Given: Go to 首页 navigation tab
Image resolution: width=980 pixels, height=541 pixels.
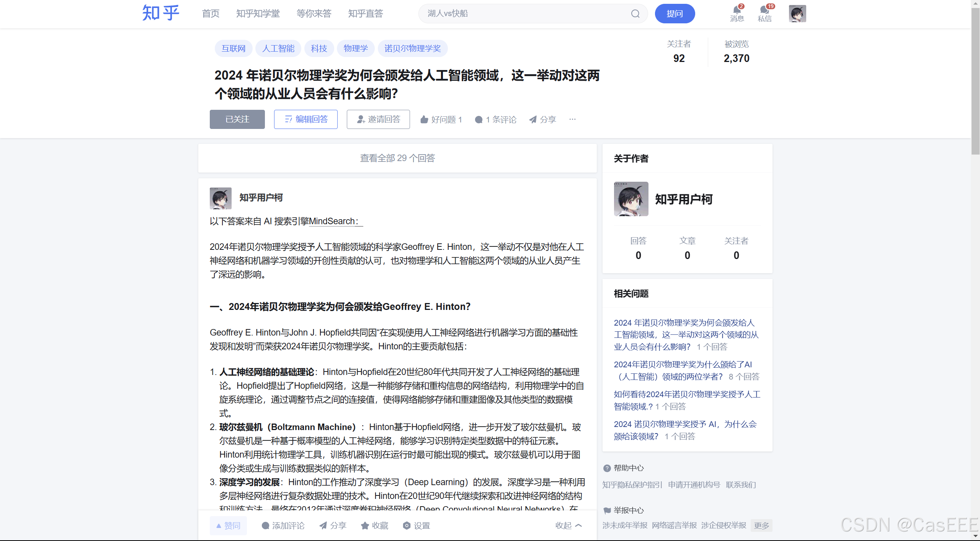Looking at the screenshot, I should (211, 14).
